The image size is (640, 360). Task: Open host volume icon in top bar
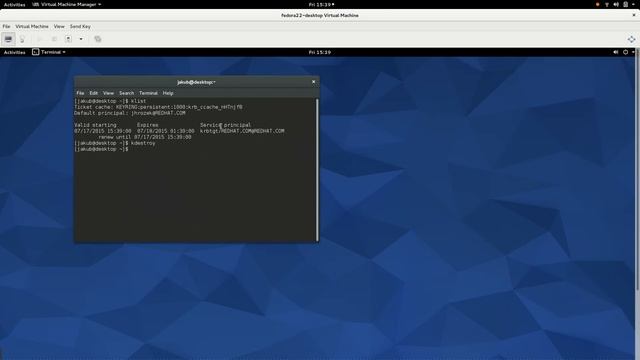[x=616, y=4]
